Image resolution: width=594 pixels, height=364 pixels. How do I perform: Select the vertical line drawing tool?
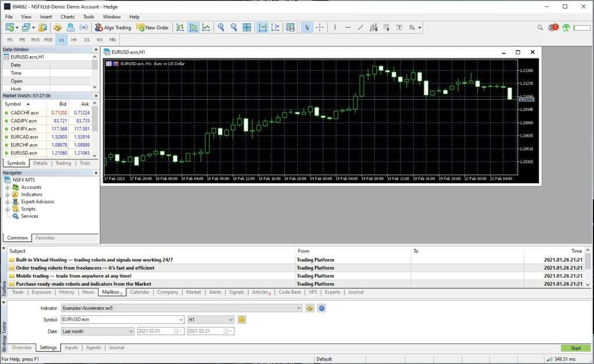point(335,28)
